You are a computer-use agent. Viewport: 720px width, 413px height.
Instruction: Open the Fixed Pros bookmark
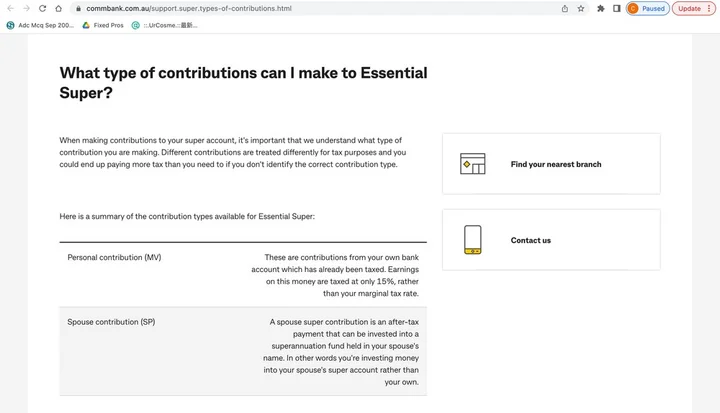[103, 25]
